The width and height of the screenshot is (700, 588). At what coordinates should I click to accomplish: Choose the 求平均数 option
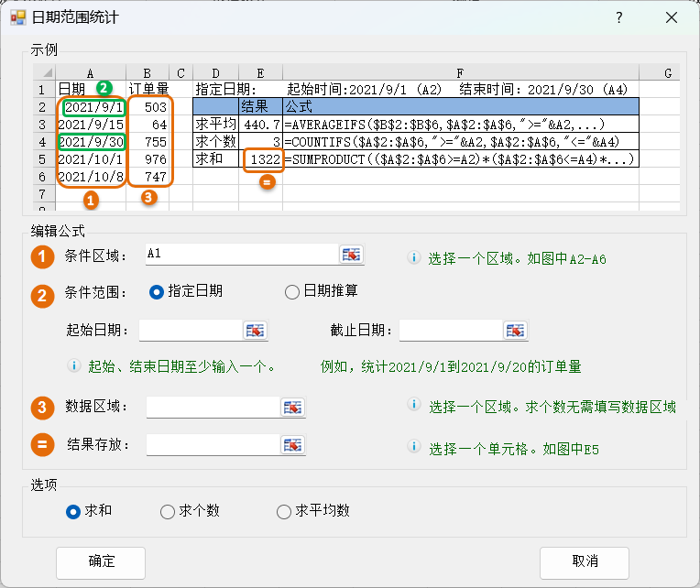283,511
